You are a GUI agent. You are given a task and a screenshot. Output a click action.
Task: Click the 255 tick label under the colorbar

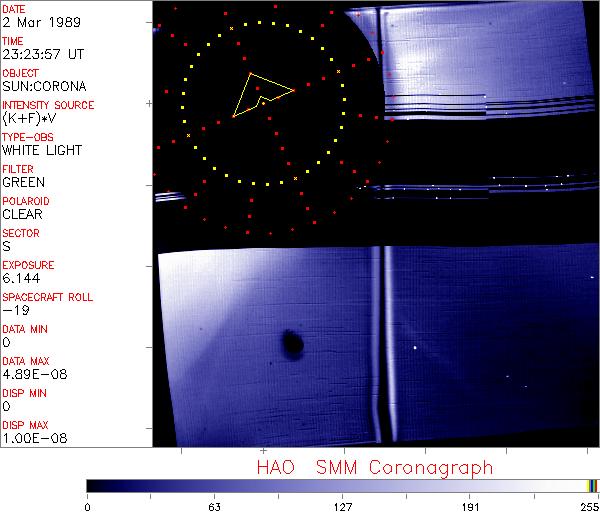(x=587, y=506)
